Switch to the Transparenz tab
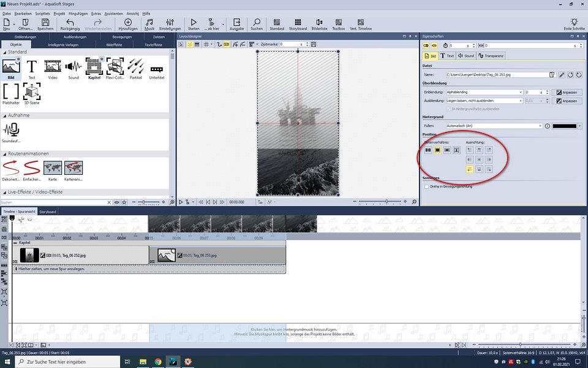The image size is (588, 368). [x=492, y=56]
